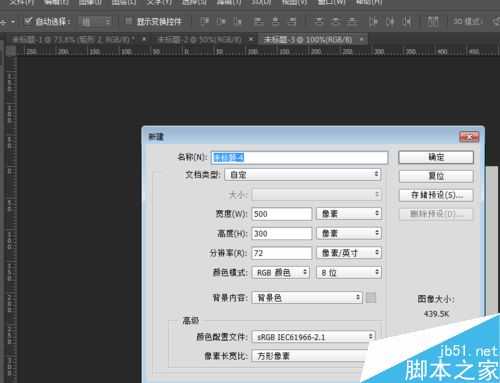Image resolution: width=500 pixels, height=383 pixels.
Task: Open the 文档类型 dropdown
Action: (303, 174)
